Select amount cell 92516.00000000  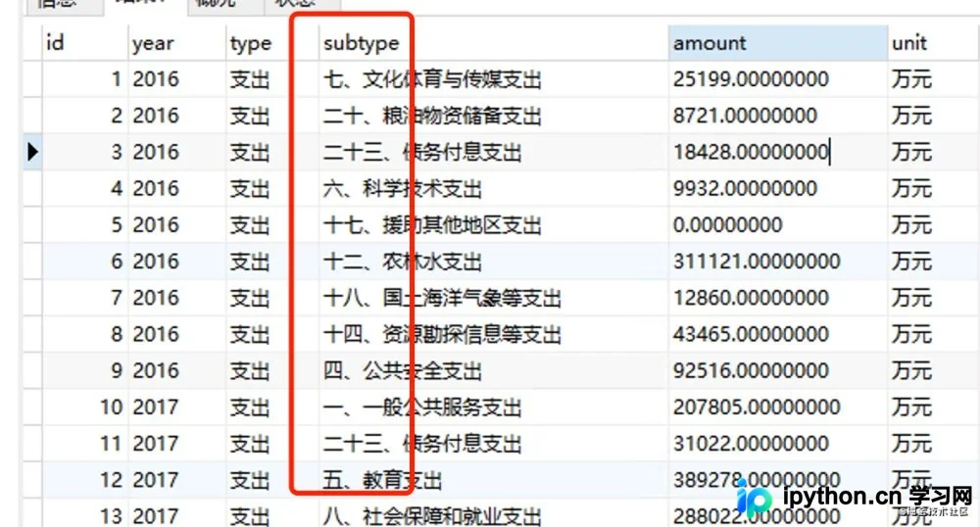click(778, 370)
